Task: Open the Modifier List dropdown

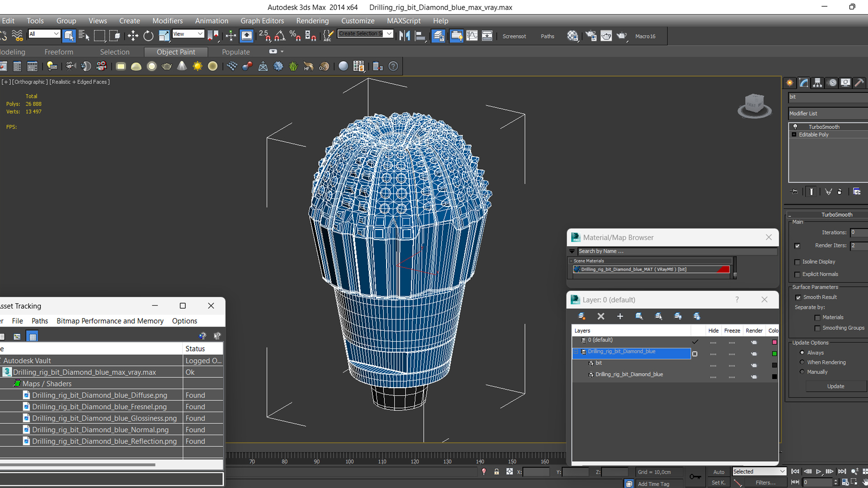Action: [828, 113]
